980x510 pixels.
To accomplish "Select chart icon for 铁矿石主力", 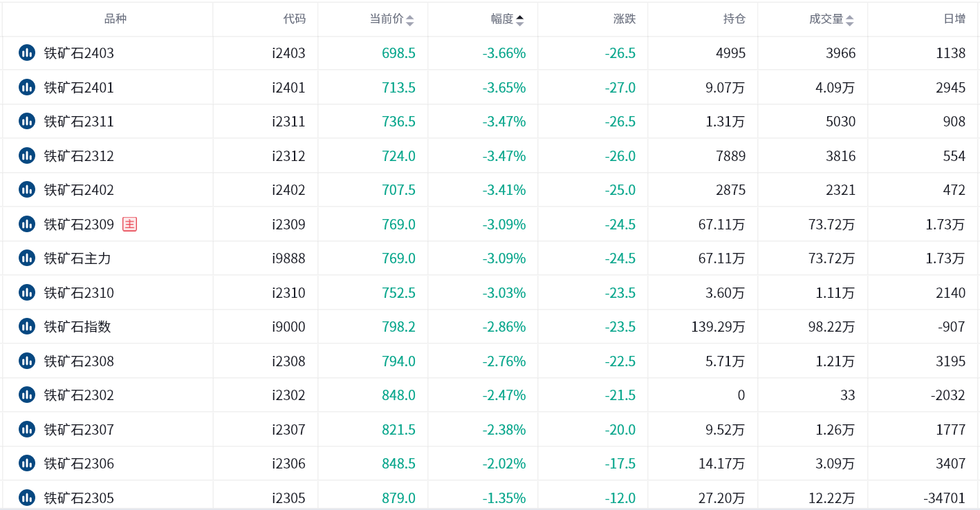I will click(27, 258).
